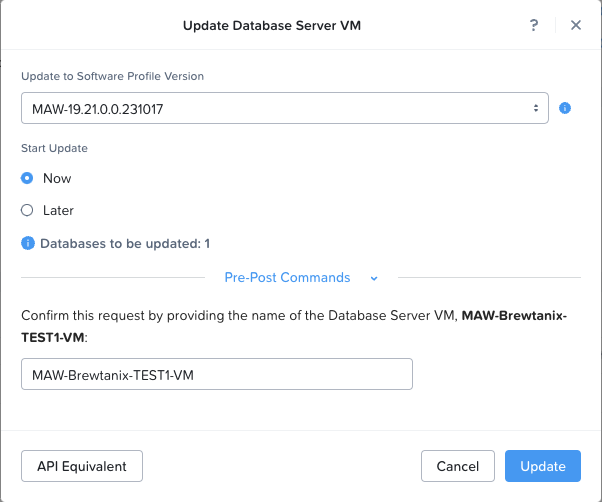Image resolution: width=602 pixels, height=502 pixels.
Task: Click the Update Database Server VM title
Action: click(x=272, y=25)
